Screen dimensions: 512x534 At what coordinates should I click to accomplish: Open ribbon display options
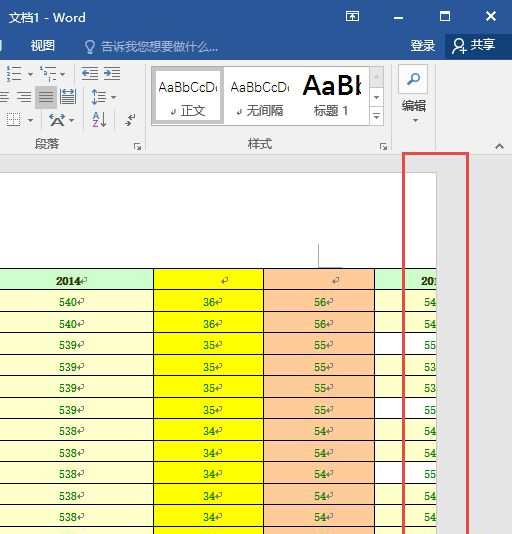click(352, 16)
